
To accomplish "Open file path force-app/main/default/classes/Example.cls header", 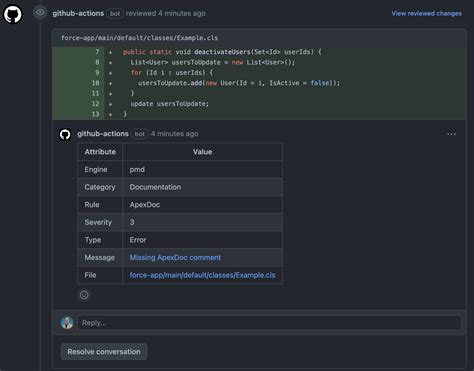I will click(x=139, y=38).
